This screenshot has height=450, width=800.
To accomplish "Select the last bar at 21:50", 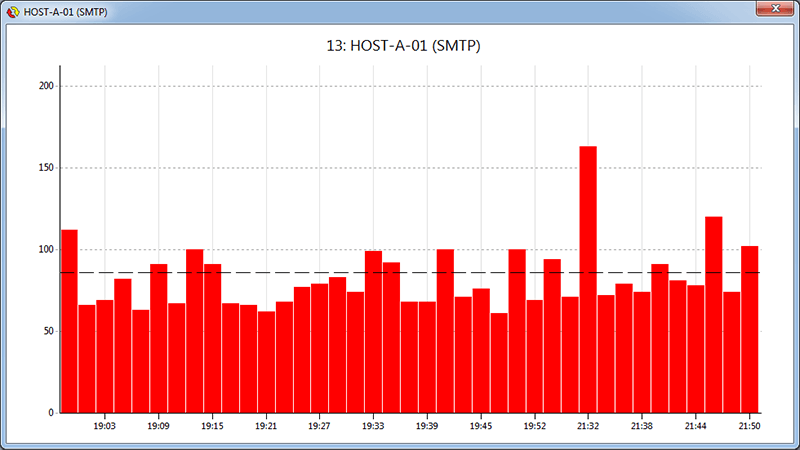I will point(749,330).
